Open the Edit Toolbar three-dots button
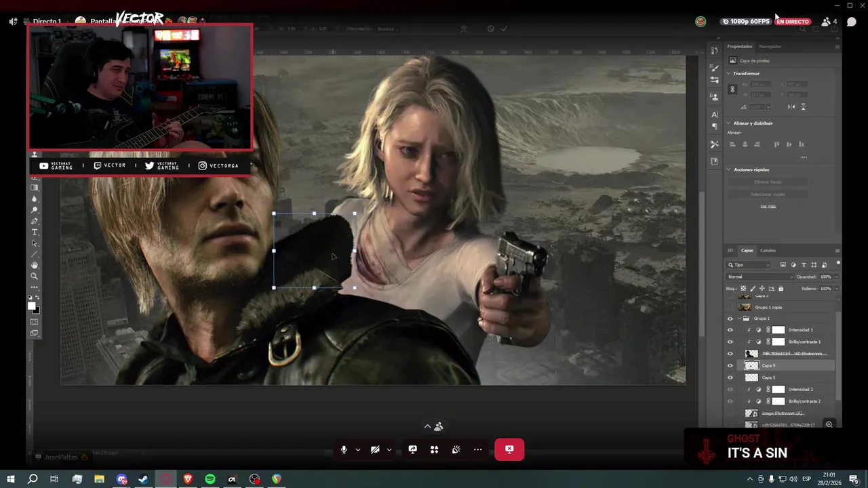Viewport: 868px width, 488px height. coord(35,287)
